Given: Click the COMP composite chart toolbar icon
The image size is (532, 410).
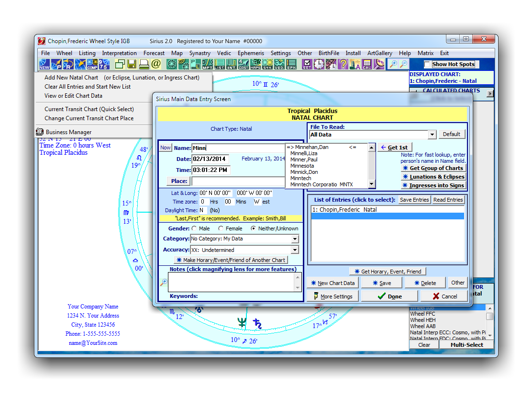Looking at the screenshot, I should [x=92, y=64].
